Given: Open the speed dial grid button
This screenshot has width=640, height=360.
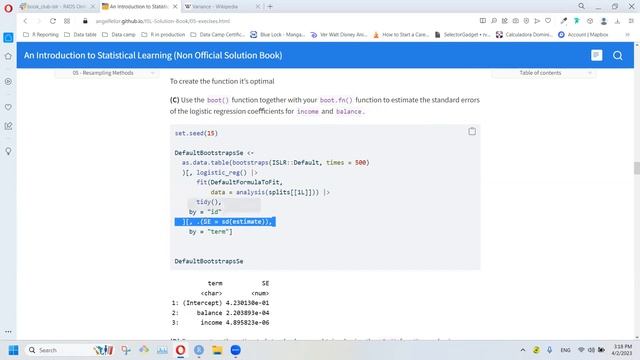Looking at the screenshot, I should (x=67, y=21).
